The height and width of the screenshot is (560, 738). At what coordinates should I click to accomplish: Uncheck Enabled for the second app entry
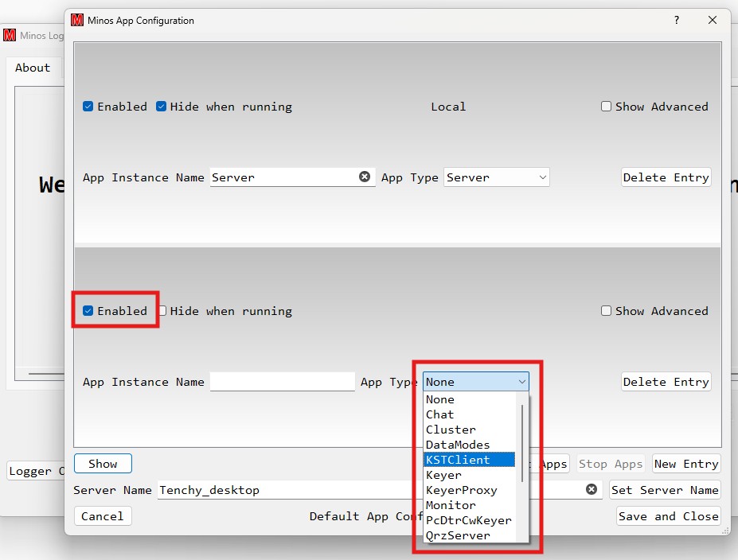coord(88,310)
